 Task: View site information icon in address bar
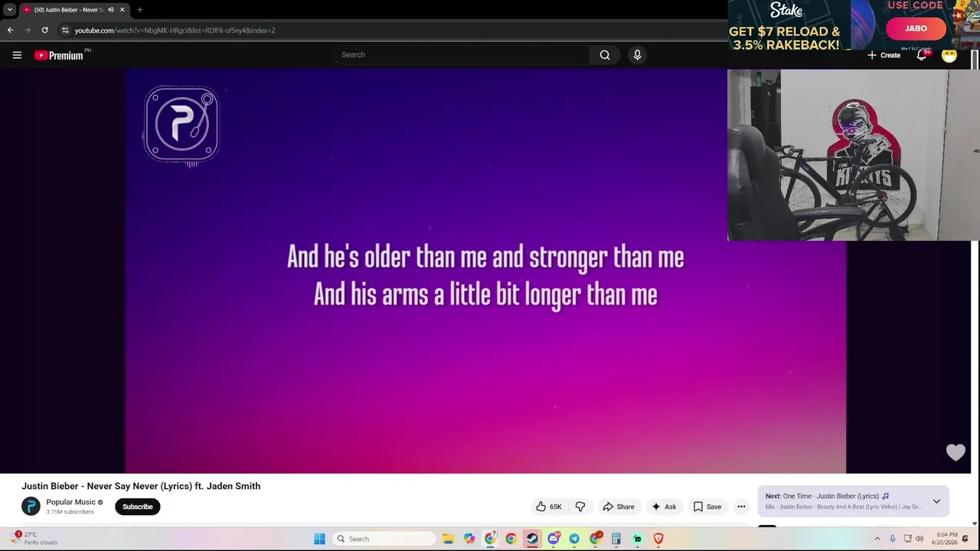click(x=65, y=31)
